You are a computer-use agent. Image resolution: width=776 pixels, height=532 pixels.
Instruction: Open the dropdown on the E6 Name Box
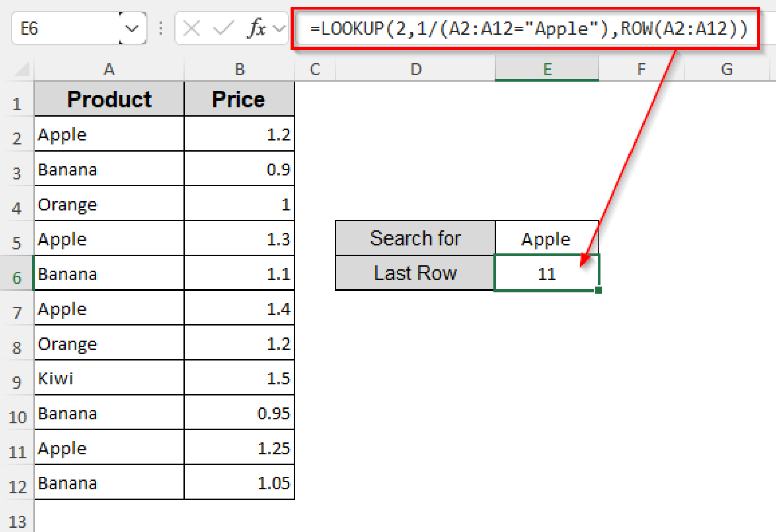132,29
